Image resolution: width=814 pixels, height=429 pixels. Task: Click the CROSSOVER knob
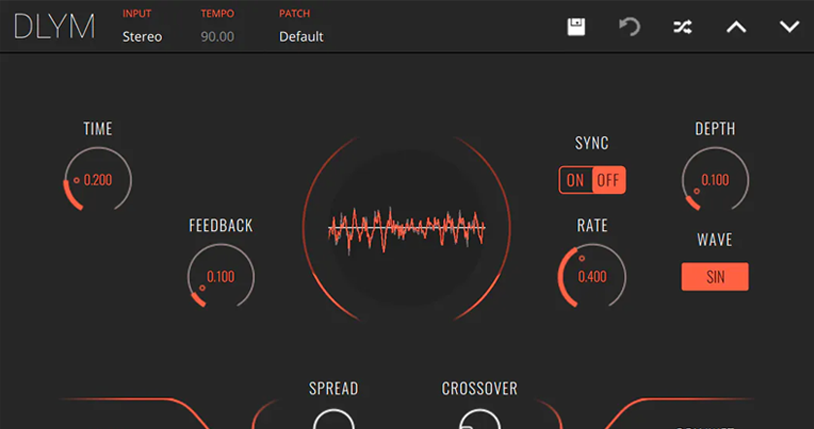click(x=479, y=420)
